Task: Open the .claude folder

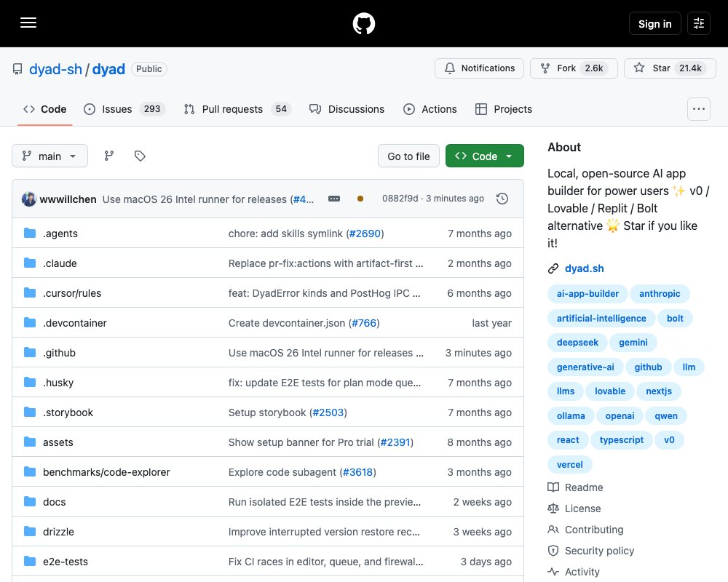Action: point(60,263)
